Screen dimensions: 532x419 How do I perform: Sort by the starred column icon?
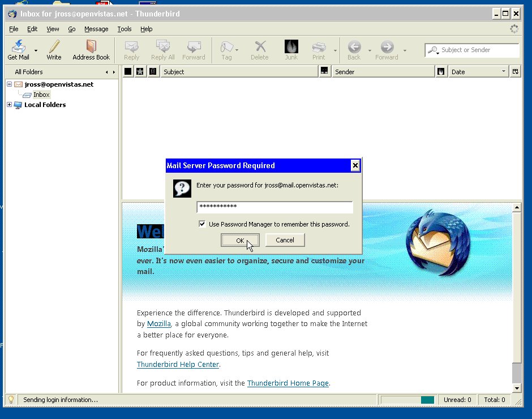tap(140, 72)
